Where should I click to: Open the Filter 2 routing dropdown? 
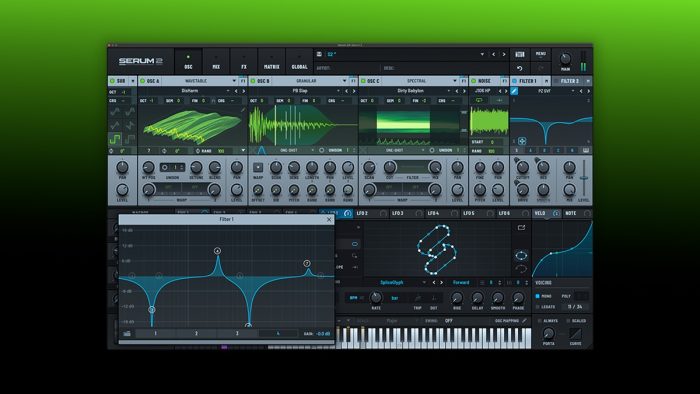[588, 81]
